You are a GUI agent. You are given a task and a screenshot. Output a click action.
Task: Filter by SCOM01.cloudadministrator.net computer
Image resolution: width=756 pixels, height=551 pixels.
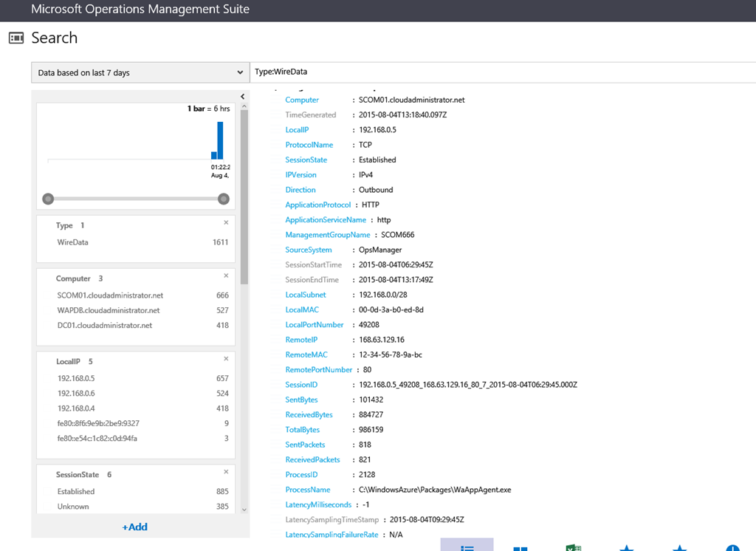point(110,295)
